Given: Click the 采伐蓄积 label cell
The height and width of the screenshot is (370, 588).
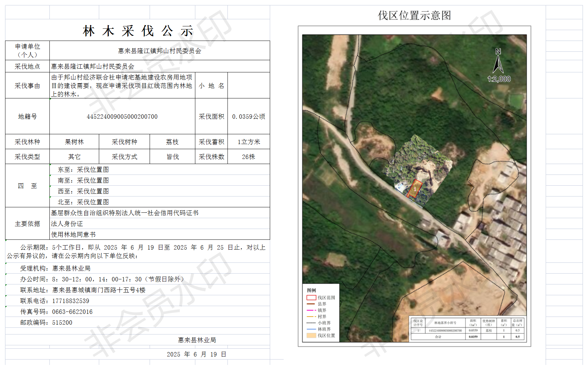Looking at the screenshot, I should pyautogui.click(x=211, y=142).
